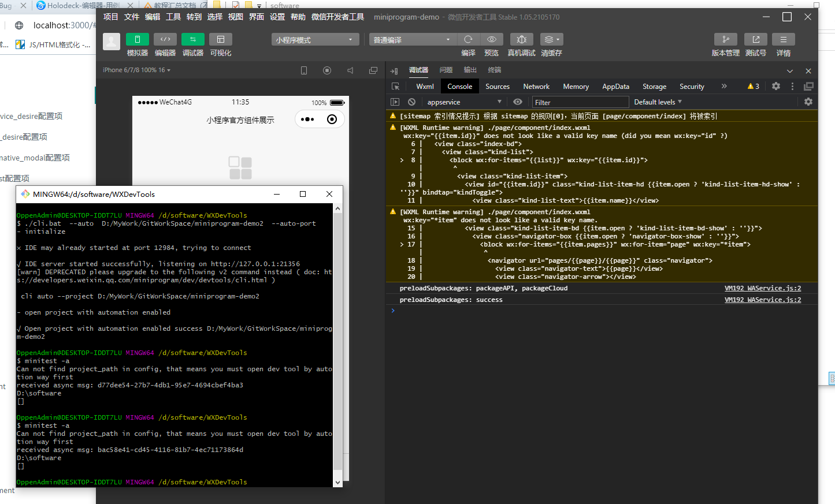Open the Sources tab
Screen dimensions: 835x504
click(498, 87)
